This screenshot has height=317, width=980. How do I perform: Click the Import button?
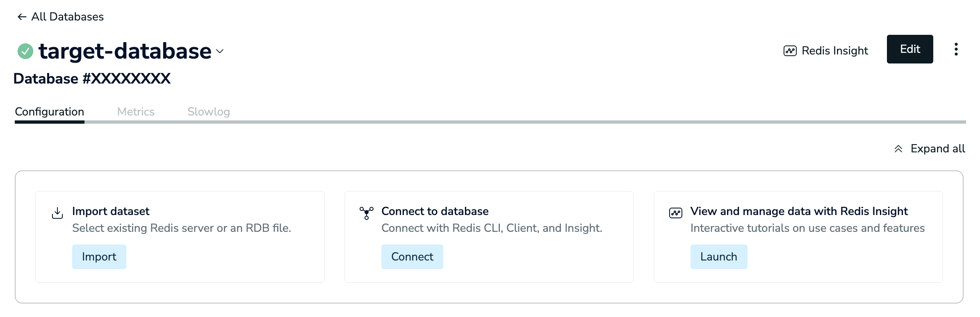pyautogui.click(x=99, y=257)
